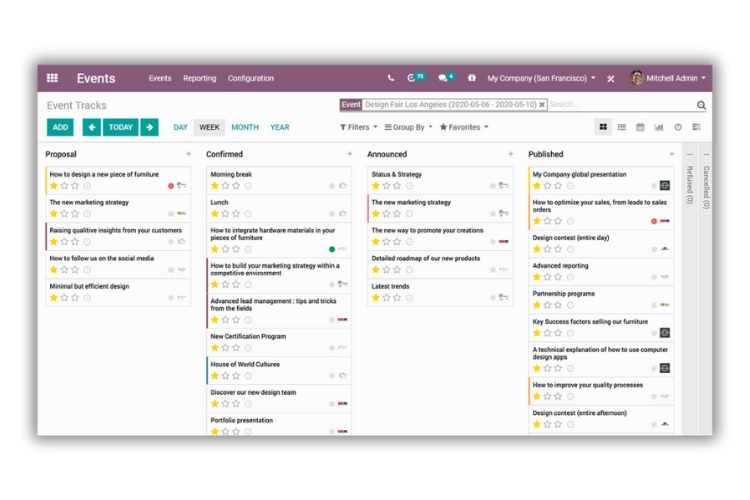Switch to graph view icon
The image size is (750, 500).
point(659,127)
